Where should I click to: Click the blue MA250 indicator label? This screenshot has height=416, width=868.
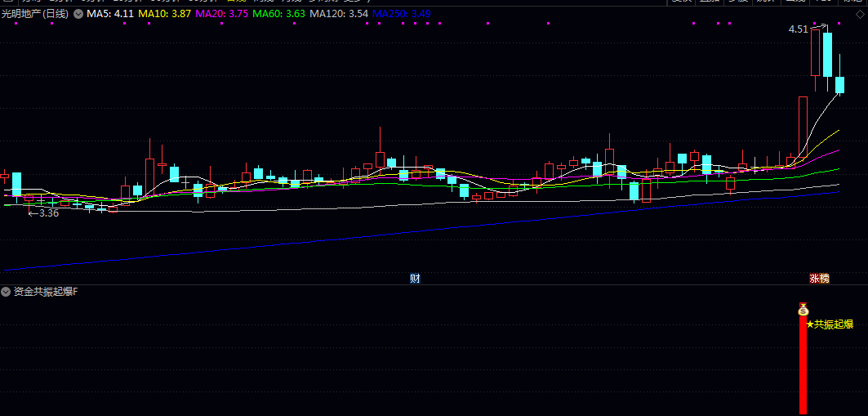point(401,15)
